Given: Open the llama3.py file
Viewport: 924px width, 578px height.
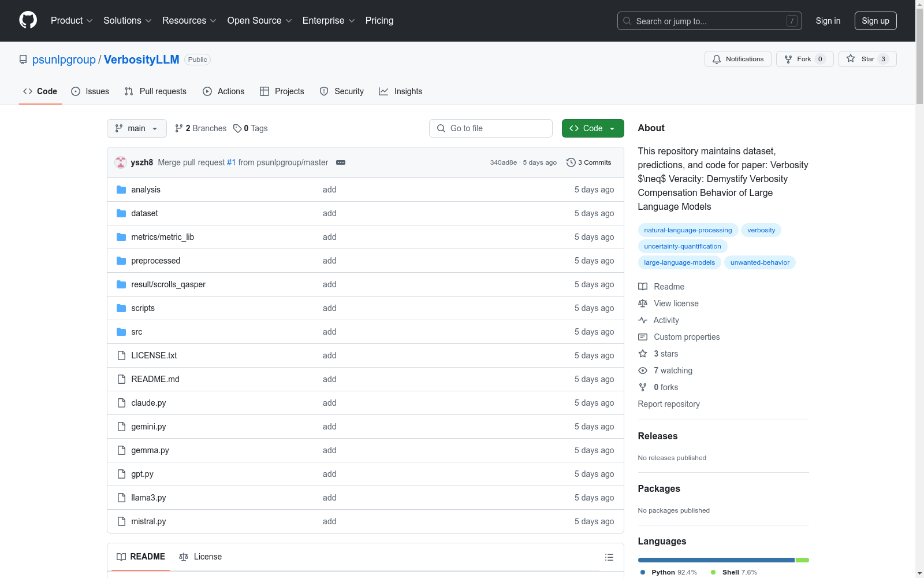Looking at the screenshot, I should (148, 498).
